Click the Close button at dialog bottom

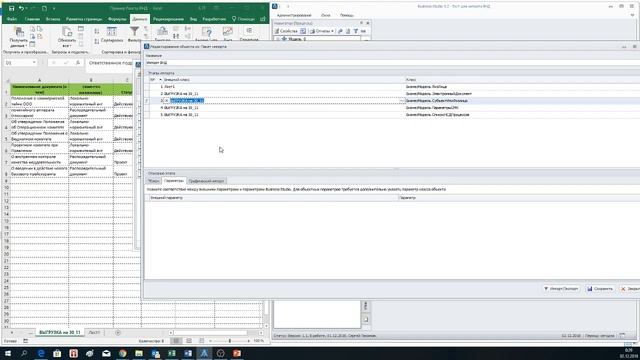click(x=631, y=289)
